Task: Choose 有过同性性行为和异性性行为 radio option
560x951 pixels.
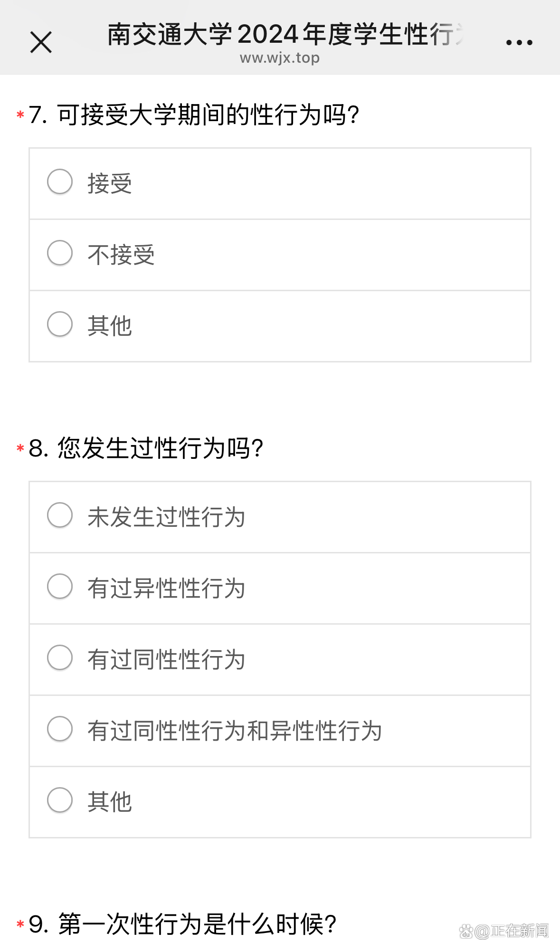Action: 60,729
